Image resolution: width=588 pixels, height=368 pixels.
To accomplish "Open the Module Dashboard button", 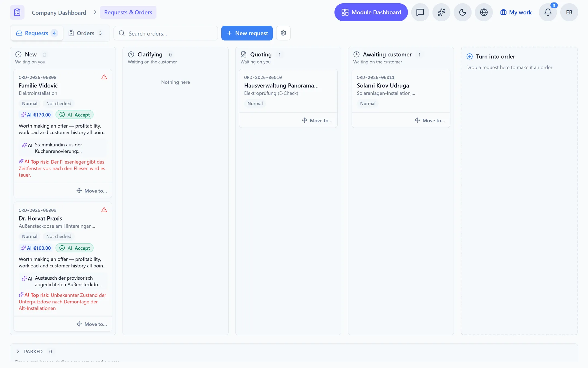I will coord(371,12).
